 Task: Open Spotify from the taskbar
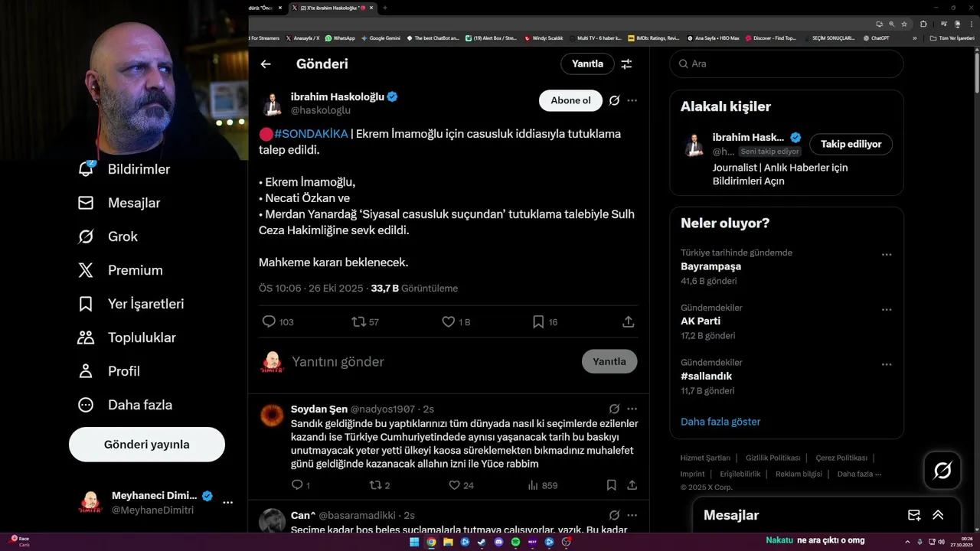(515, 542)
